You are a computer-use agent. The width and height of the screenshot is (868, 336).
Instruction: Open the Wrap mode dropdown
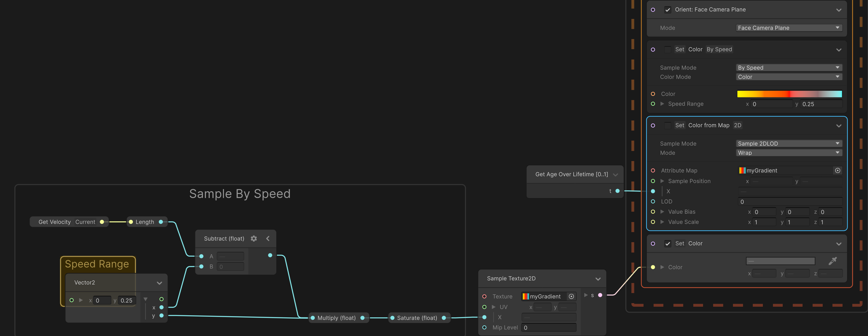tap(789, 152)
